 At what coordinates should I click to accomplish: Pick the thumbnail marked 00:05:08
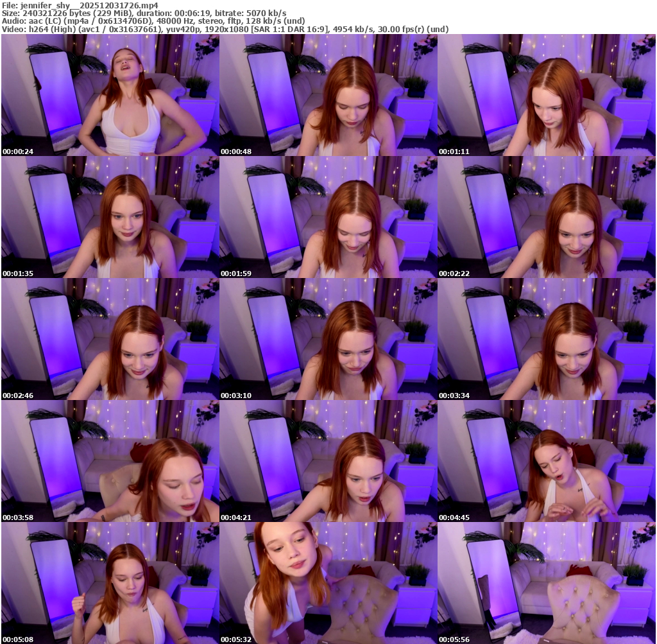click(x=110, y=583)
